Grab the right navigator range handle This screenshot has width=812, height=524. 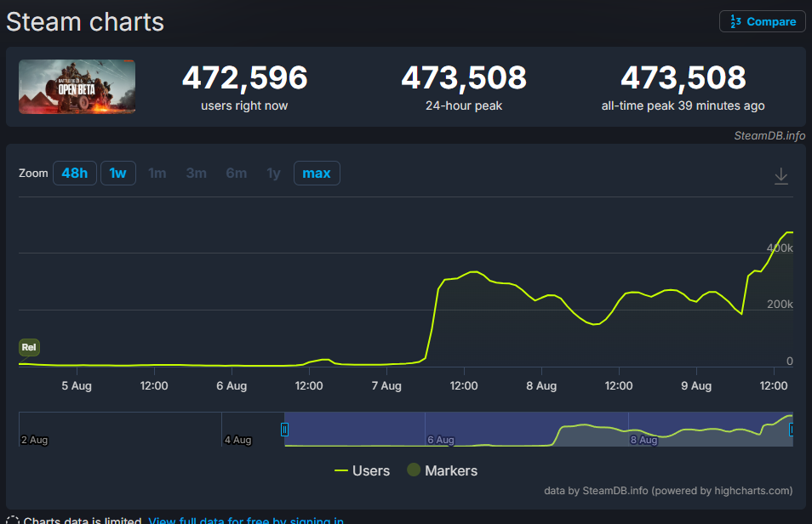click(792, 430)
